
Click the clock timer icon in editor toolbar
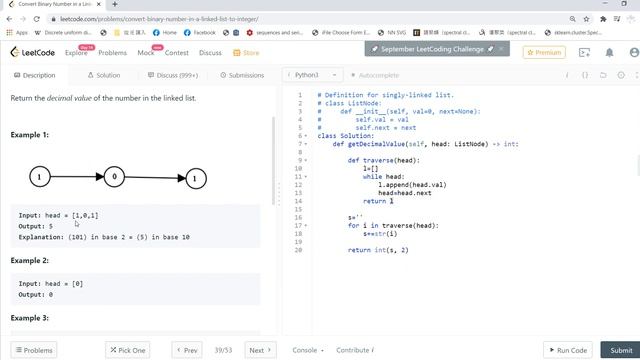[621, 75]
